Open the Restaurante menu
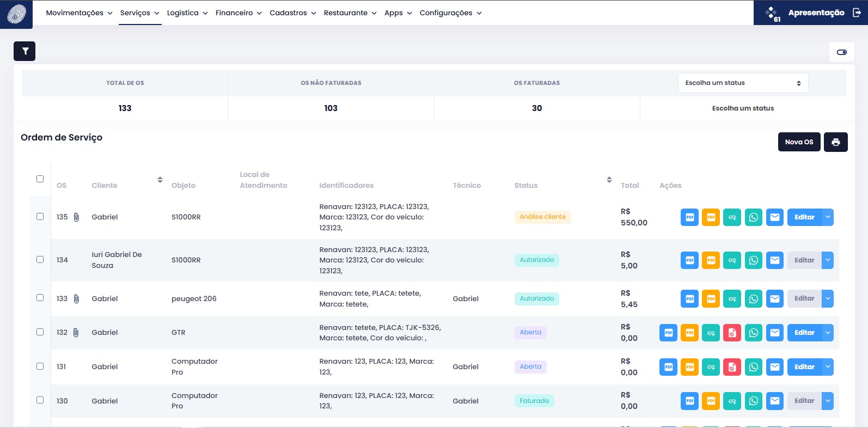Viewport: 868px width, 428px height. pos(350,13)
